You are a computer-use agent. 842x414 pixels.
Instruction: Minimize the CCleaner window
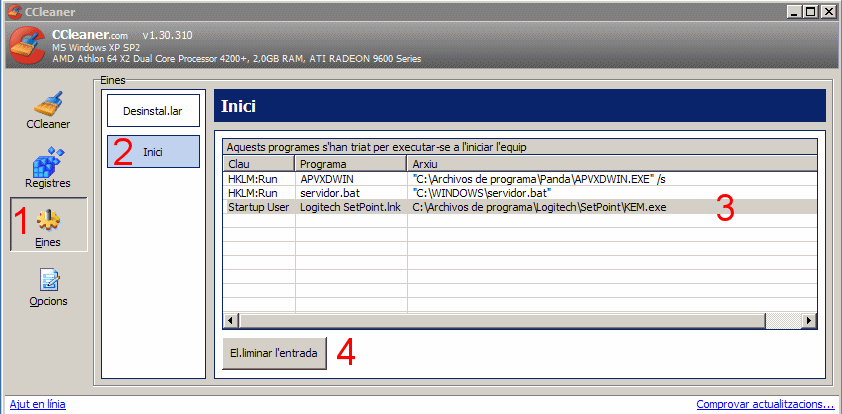(795, 11)
